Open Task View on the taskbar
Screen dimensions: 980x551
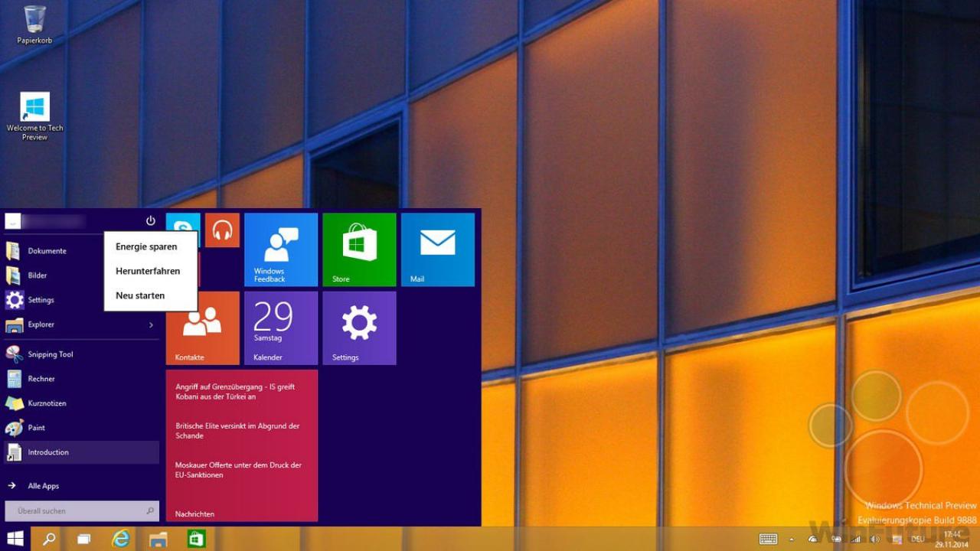pos(84,539)
